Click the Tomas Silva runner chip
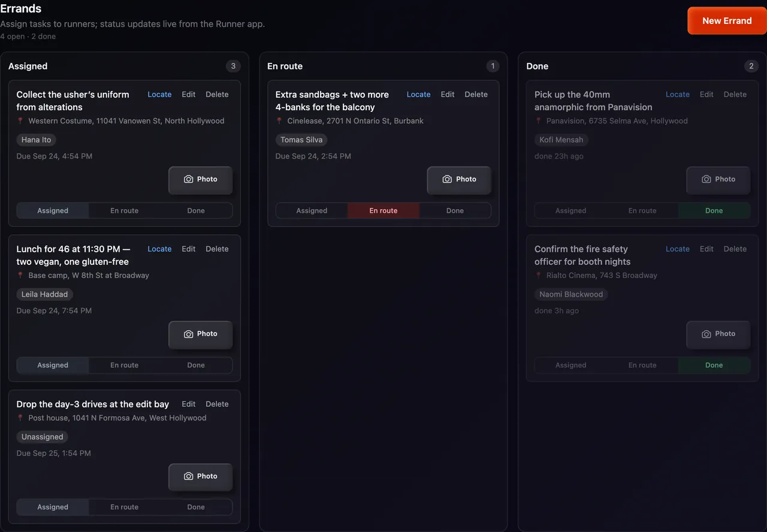This screenshot has height=532, width=767. [301, 140]
